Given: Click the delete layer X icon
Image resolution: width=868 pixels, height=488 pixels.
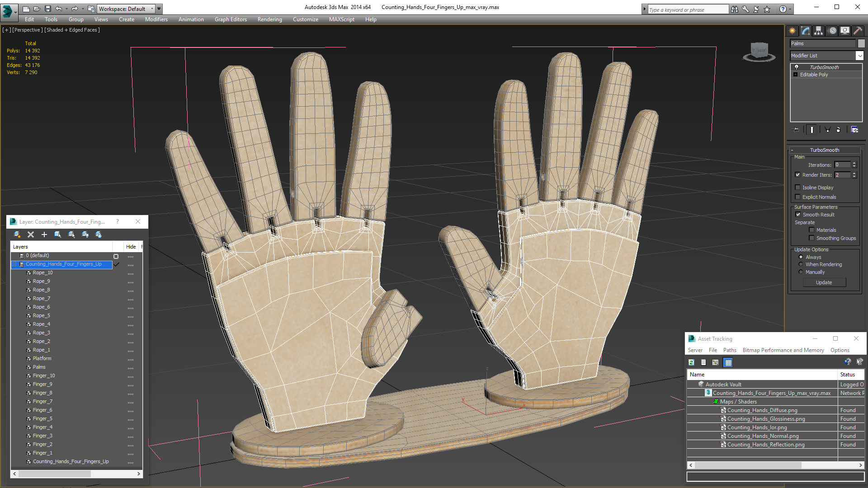Looking at the screenshot, I should (31, 235).
